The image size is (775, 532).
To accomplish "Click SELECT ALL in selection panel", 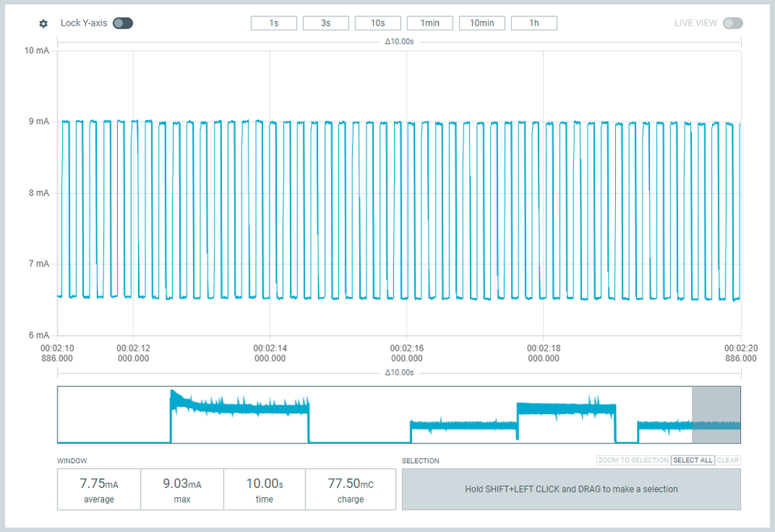I will pyautogui.click(x=693, y=460).
